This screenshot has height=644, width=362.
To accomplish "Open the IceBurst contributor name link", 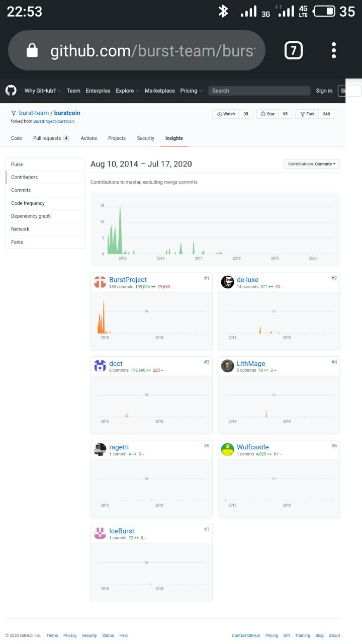I will click(122, 531).
